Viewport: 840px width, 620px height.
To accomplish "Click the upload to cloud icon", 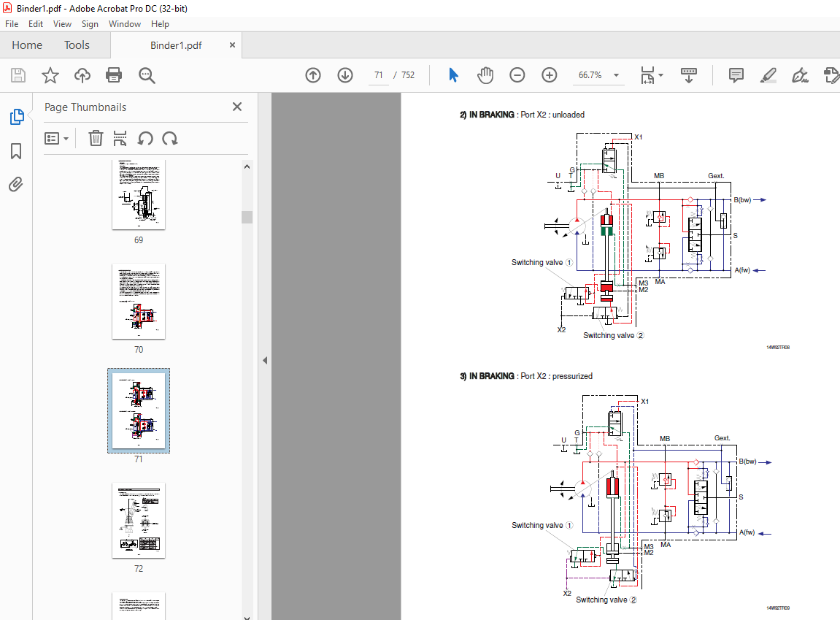I will tap(82, 75).
